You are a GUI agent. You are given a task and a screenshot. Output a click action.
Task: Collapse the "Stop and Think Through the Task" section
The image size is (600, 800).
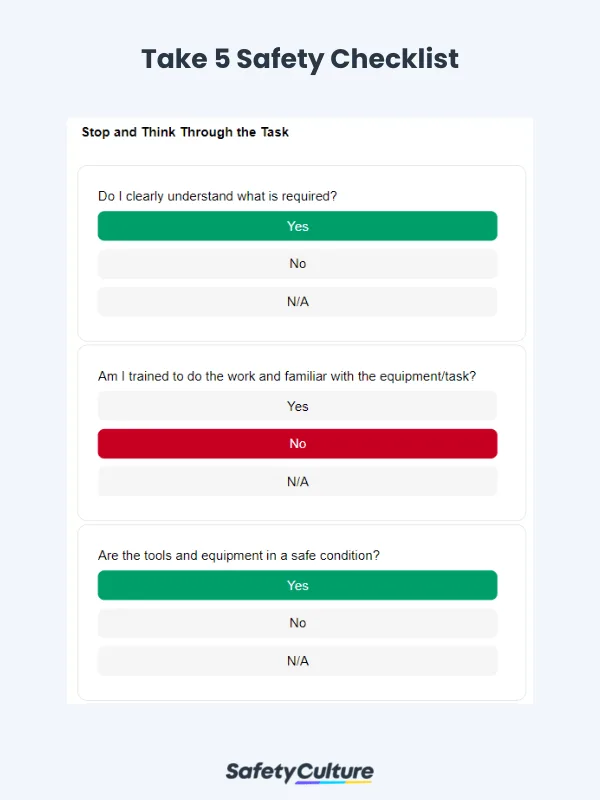pyautogui.click(x=184, y=131)
